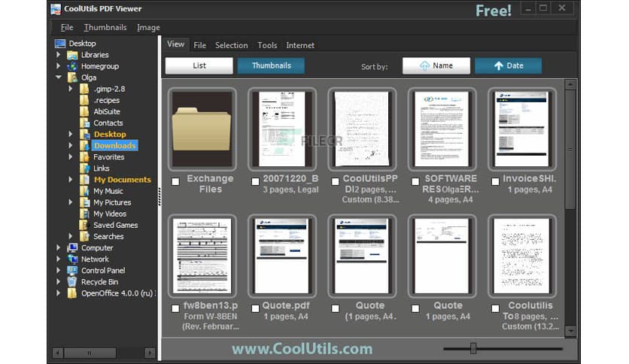The height and width of the screenshot is (364, 629).
Task: Click the My Music folder icon
Action: pyautogui.click(x=84, y=191)
